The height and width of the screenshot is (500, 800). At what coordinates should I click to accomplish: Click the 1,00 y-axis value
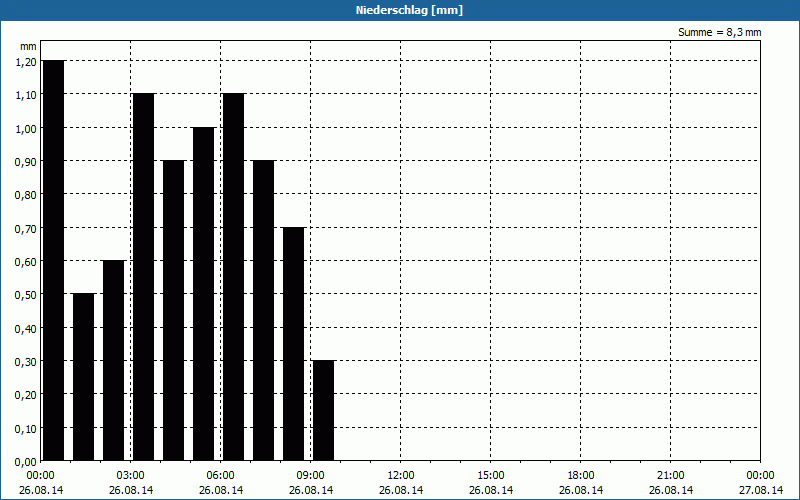tap(26, 128)
